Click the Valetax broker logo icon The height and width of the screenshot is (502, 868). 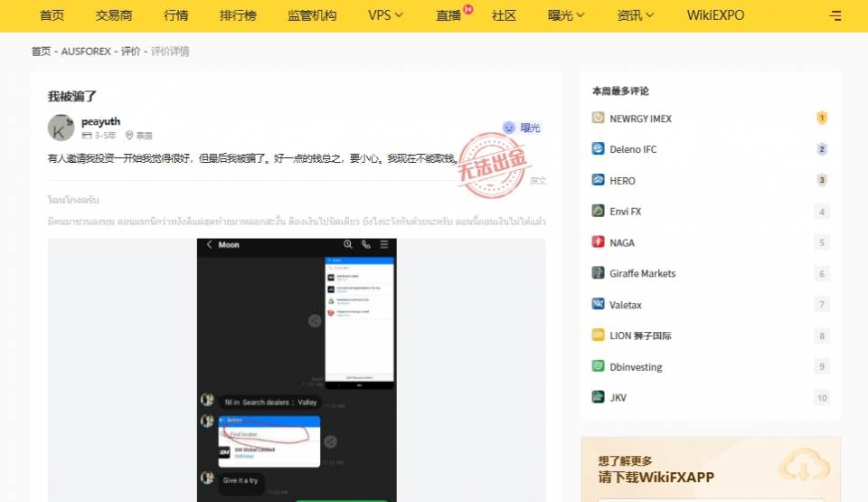coord(598,304)
